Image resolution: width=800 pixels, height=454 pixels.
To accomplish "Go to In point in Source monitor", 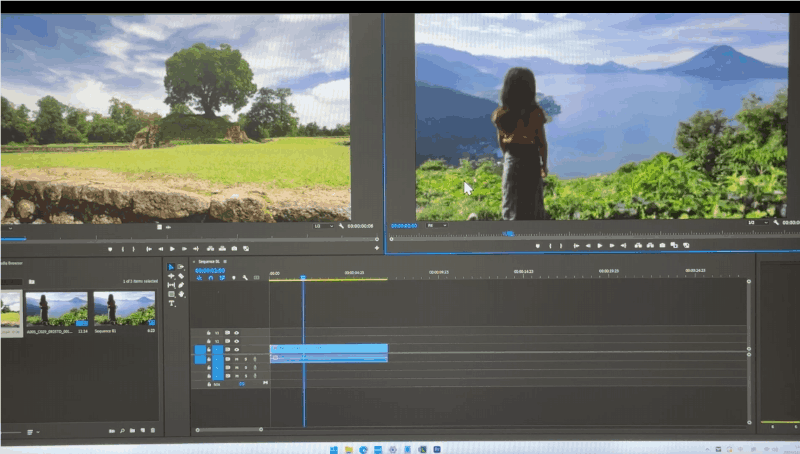I will coord(148,249).
